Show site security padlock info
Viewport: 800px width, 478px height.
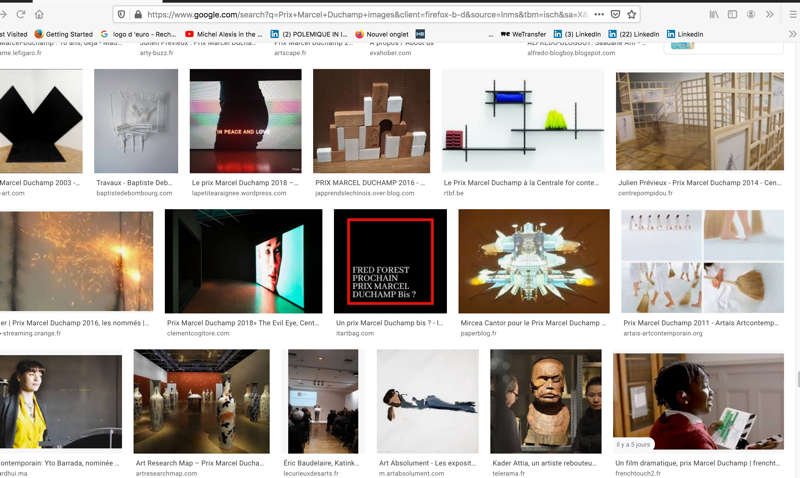point(136,14)
